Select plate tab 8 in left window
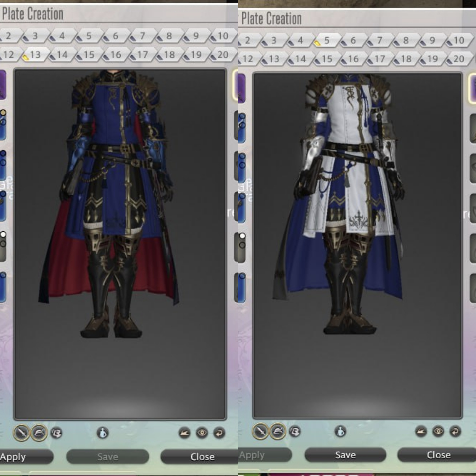 point(169,36)
